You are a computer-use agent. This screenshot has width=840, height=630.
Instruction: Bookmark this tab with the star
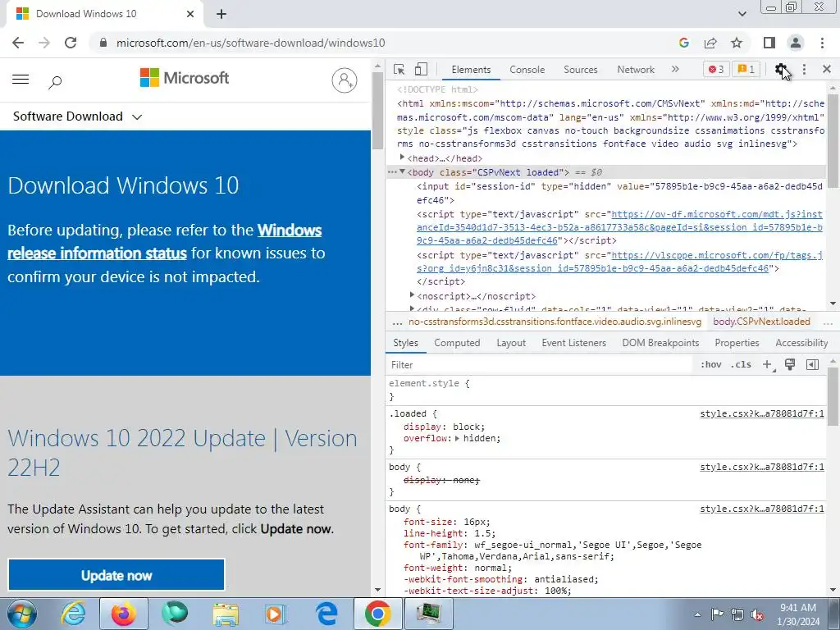point(737,43)
